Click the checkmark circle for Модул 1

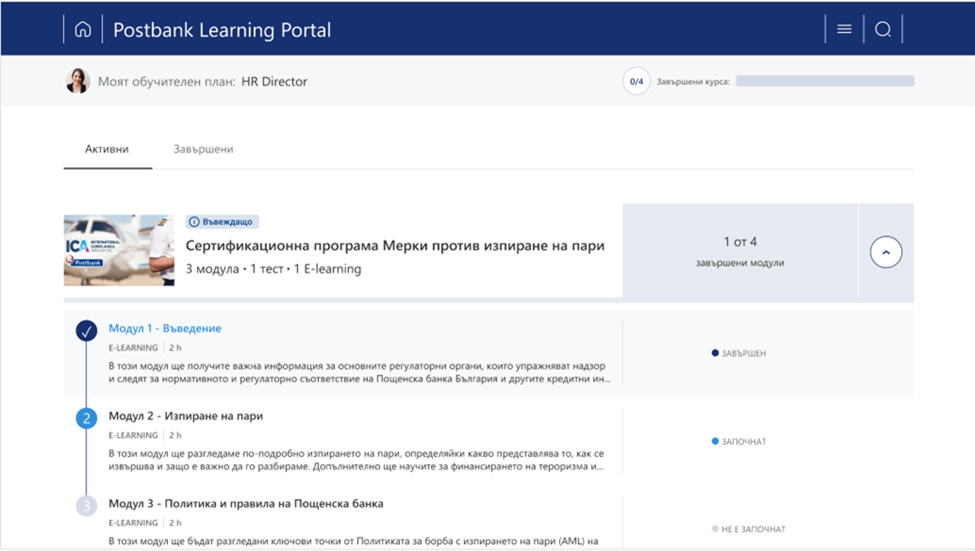click(x=86, y=331)
